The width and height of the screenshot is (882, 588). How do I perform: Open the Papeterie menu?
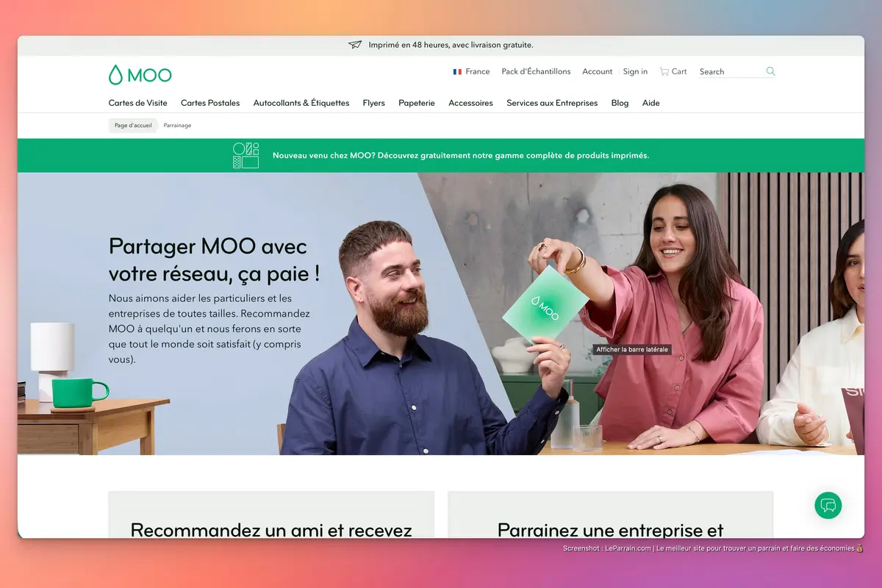tap(417, 103)
